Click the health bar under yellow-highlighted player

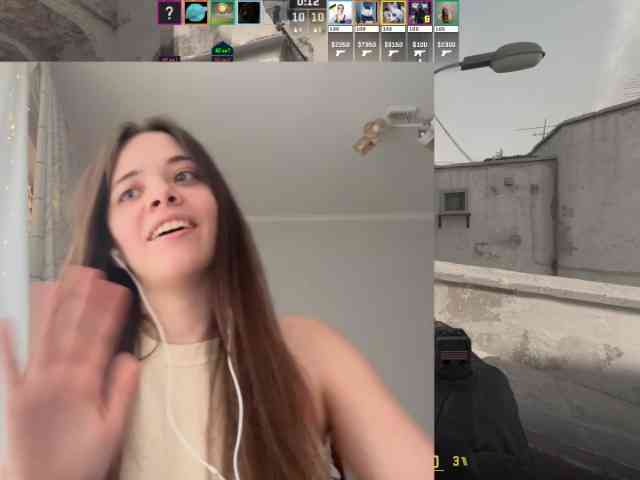tap(393, 29)
